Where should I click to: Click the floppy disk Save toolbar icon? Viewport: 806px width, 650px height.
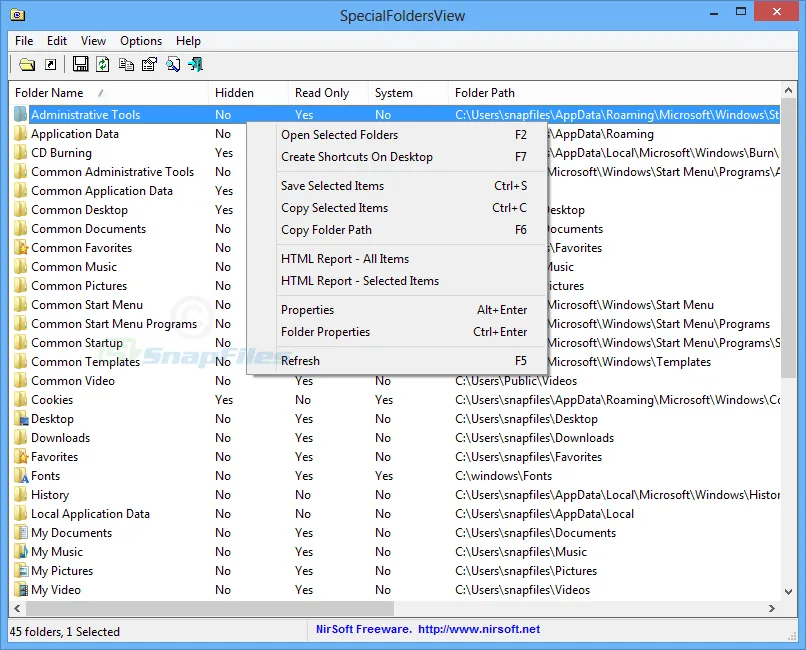click(80, 64)
